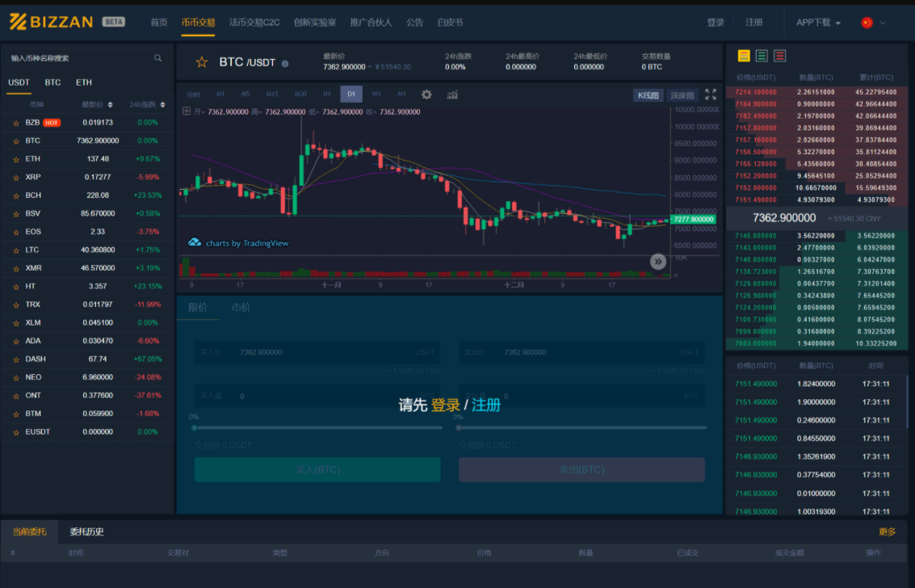Viewport: 915px width, 588px height.
Task: Switch to K线图 candlestick view
Action: [648, 94]
